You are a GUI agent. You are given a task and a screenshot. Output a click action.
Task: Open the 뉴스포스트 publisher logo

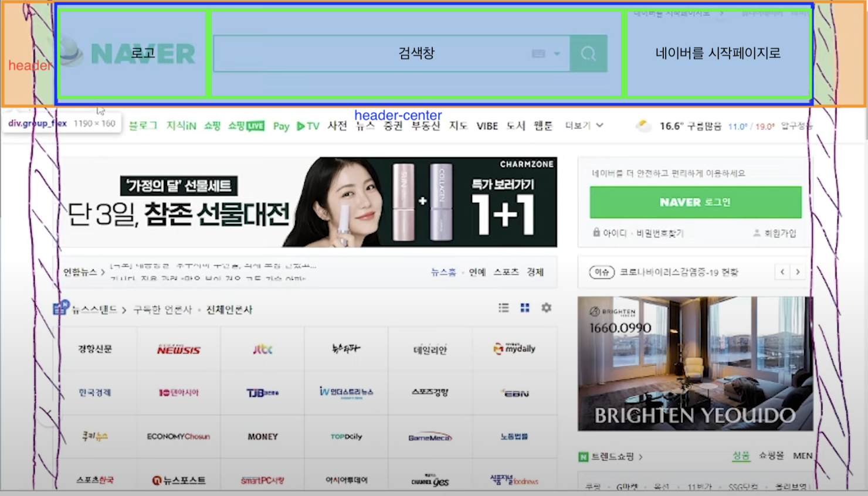[x=179, y=480]
